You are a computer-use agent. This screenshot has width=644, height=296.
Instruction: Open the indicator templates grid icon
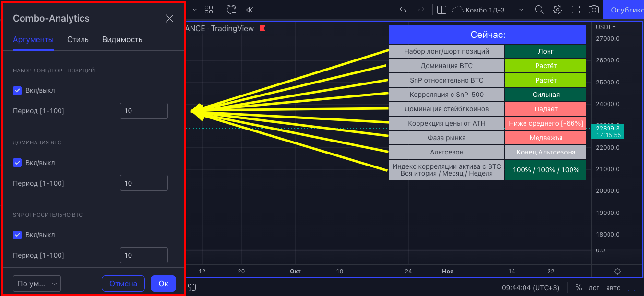click(209, 10)
